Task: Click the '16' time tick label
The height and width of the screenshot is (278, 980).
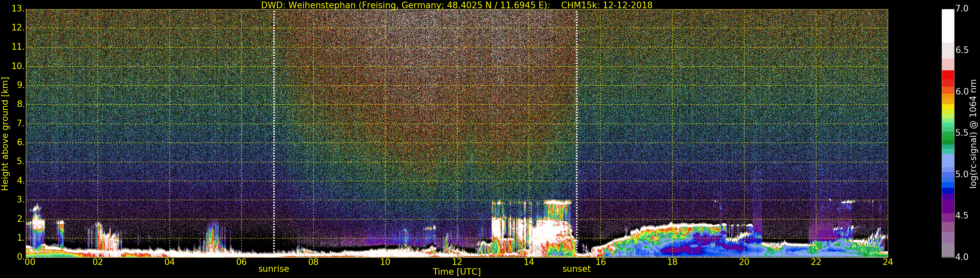Action: tap(601, 262)
